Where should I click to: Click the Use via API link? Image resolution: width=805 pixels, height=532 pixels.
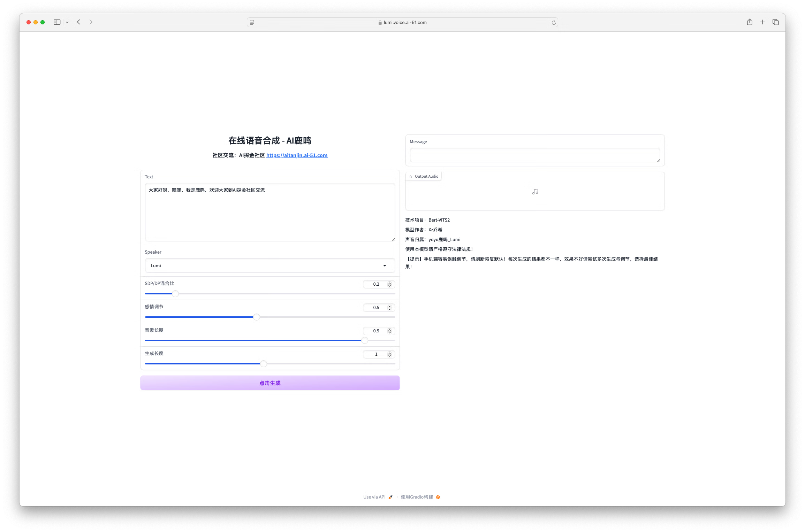coord(375,497)
